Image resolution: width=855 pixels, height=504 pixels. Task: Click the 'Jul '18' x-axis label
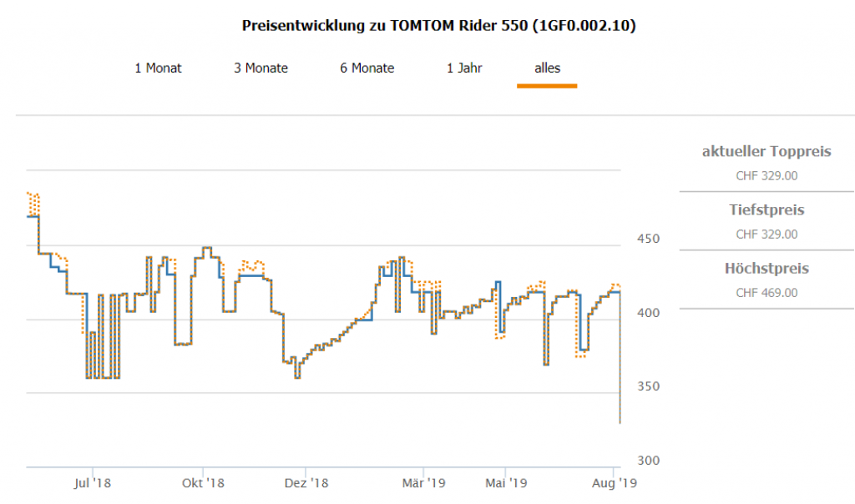click(93, 483)
